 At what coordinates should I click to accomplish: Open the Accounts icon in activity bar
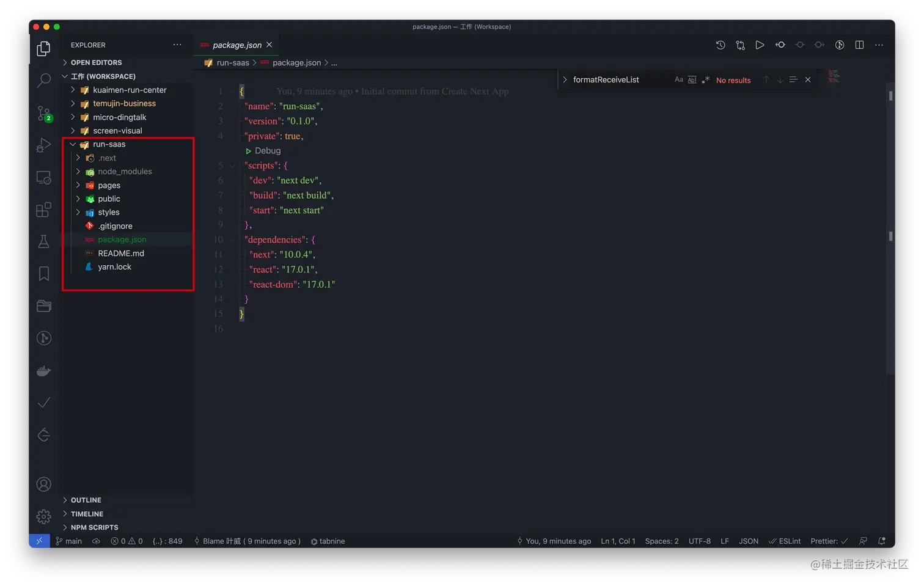pos(43,485)
